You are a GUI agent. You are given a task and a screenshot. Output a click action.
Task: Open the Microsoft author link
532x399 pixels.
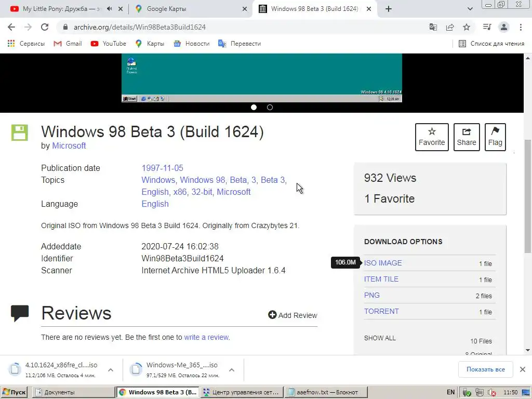(69, 145)
